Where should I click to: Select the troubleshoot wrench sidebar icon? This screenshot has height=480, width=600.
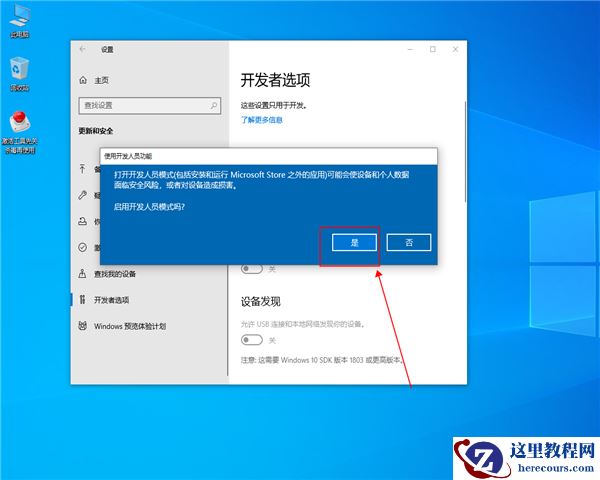[82, 195]
